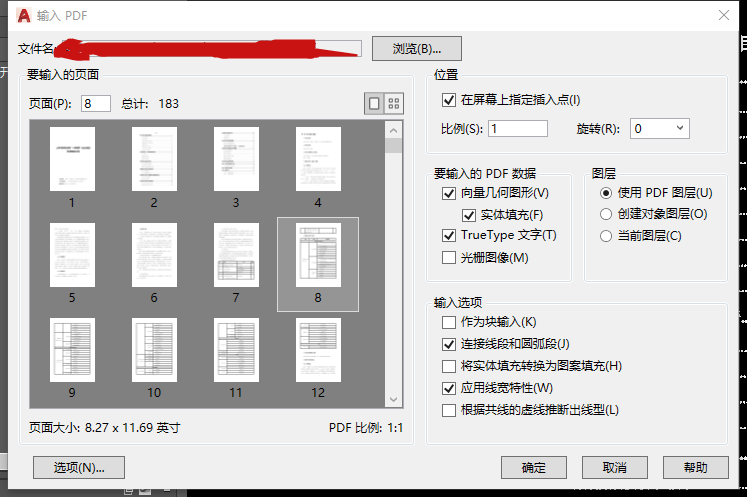The height and width of the screenshot is (497, 747).
Task: Select page 7 thumbnail
Action: click(x=236, y=255)
